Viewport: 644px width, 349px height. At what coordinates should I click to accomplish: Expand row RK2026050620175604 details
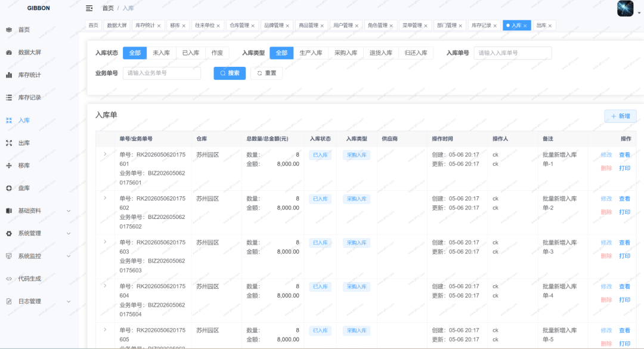105,286
